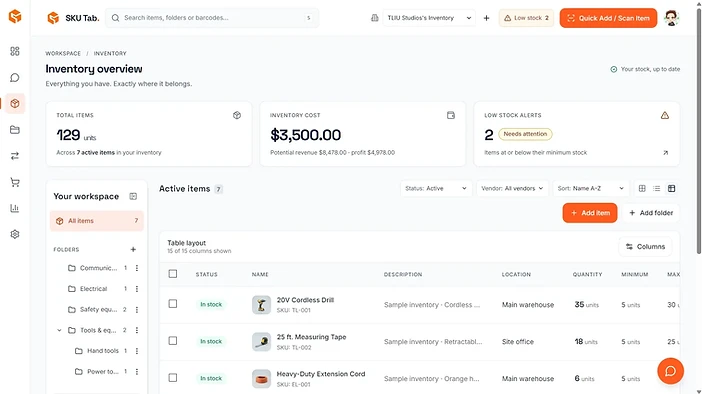Open the shopping cart sidebar icon
This screenshot has height=394, width=702.
[15, 182]
